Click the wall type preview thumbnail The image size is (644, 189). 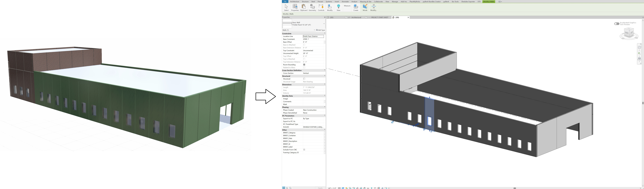287,24
